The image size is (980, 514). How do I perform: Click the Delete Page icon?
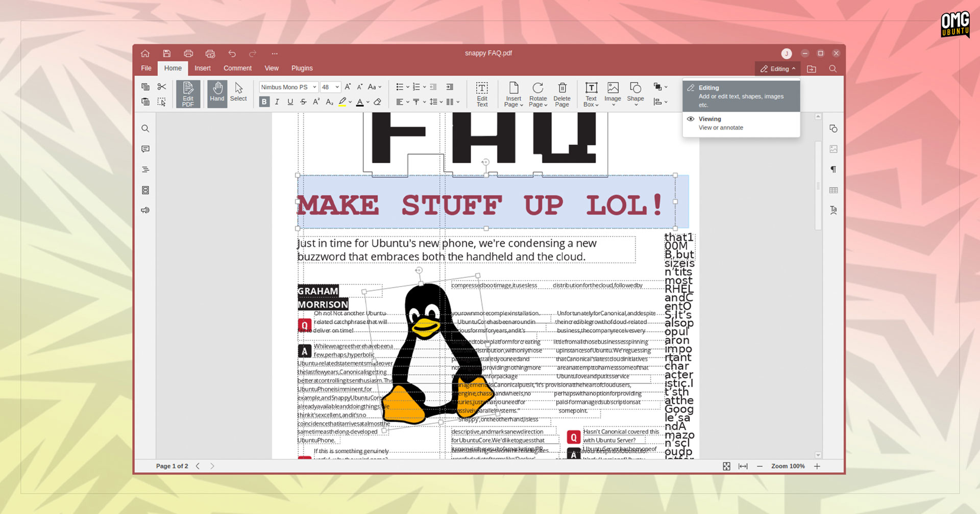pos(562,94)
